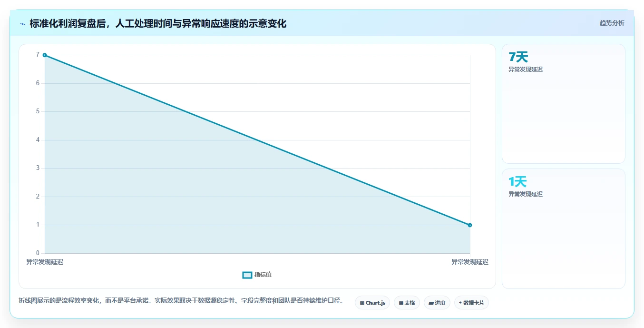
Task: Select the 表格 tag chip
Action: coord(407,303)
